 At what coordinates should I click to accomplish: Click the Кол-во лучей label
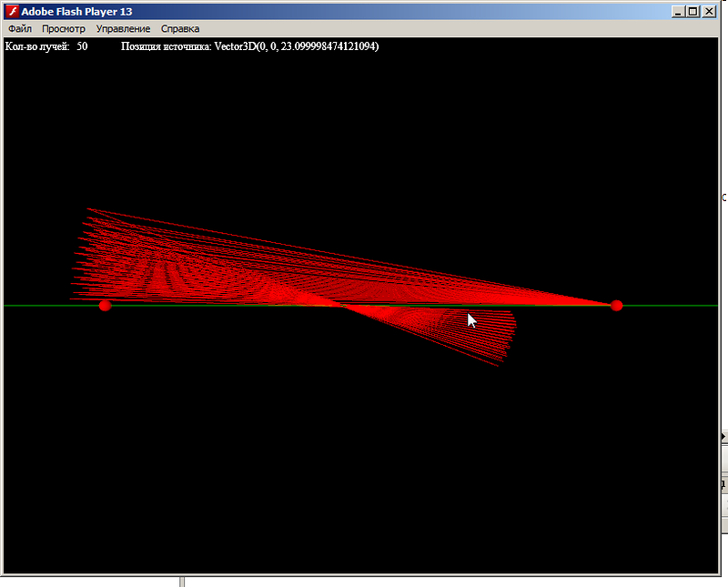pyautogui.click(x=37, y=46)
